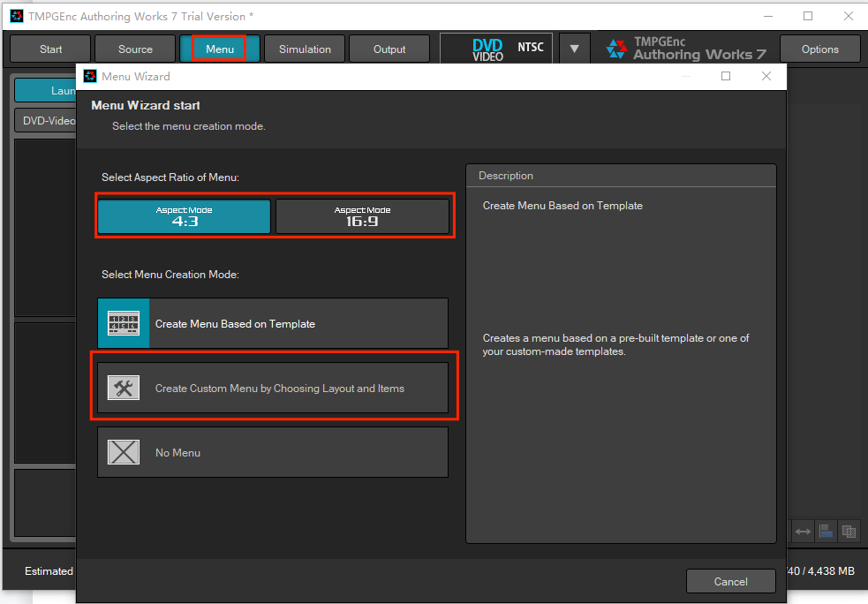Select 4:3 Aspect Mode
The width and height of the screenshot is (868, 604).
pyautogui.click(x=184, y=216)
